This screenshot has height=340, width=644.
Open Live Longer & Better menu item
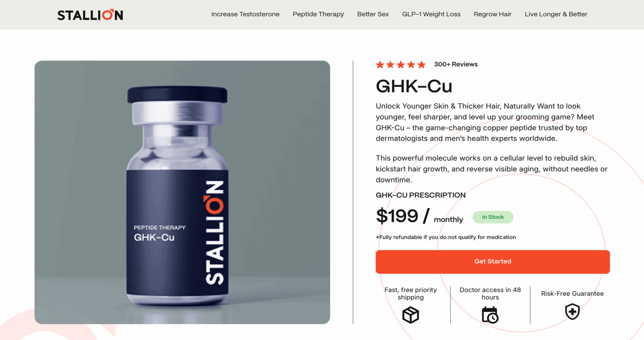point(556,14)
